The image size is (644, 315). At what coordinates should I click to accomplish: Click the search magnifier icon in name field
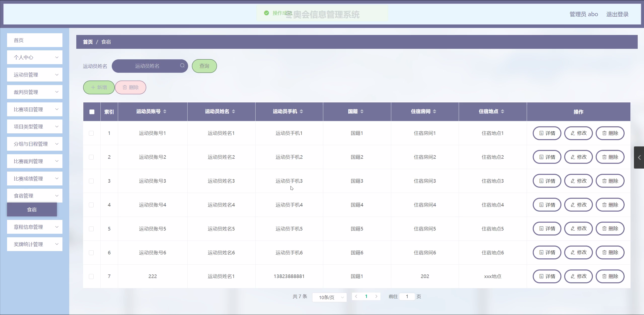(x=182, y=66)
